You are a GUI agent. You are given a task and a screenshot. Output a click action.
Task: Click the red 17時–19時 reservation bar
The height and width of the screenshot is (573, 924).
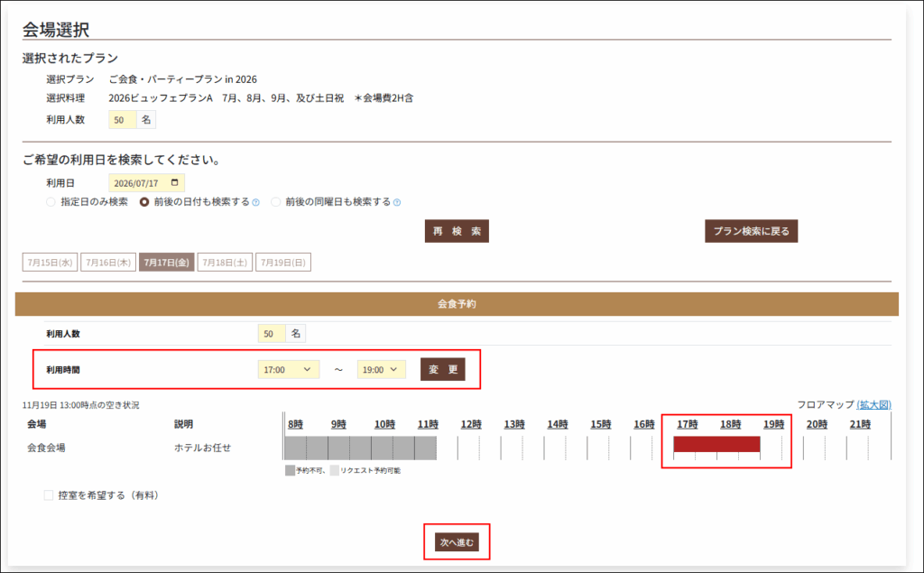[716, 444]
